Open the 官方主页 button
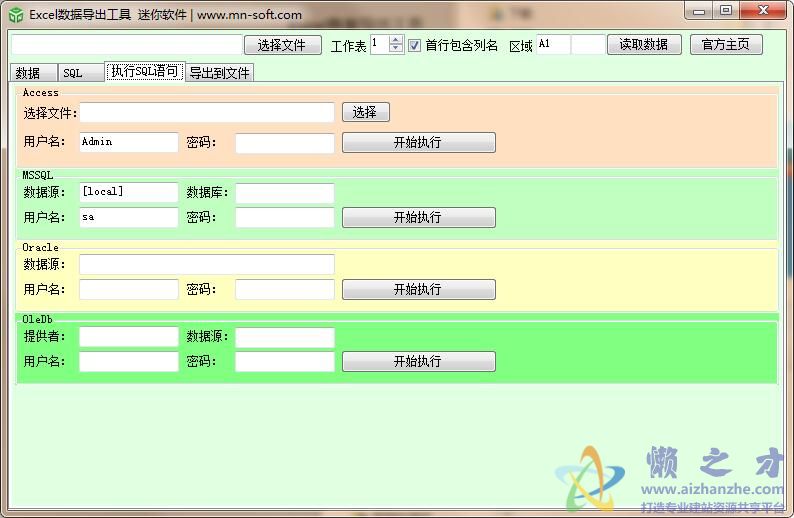Screen dimensions: 794x518 tap(726, 45)
